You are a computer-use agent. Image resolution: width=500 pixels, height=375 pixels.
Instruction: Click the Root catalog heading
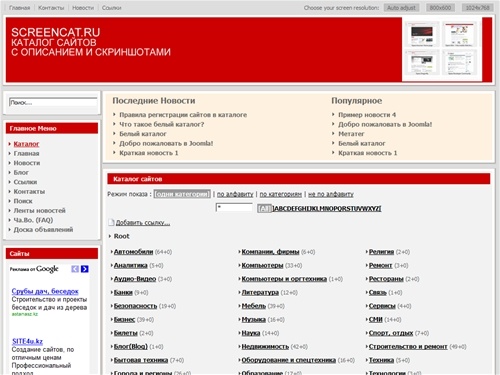[x=121, y=236]
